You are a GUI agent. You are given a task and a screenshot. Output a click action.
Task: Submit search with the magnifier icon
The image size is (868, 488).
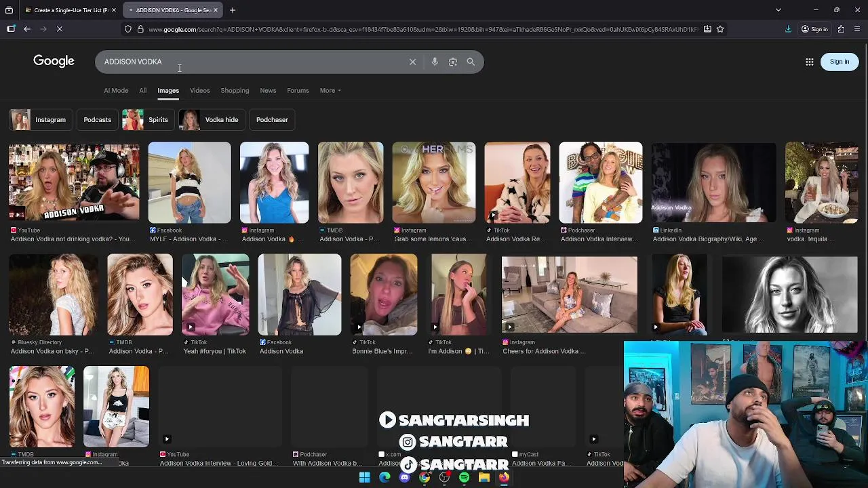[x=471, y=62]
